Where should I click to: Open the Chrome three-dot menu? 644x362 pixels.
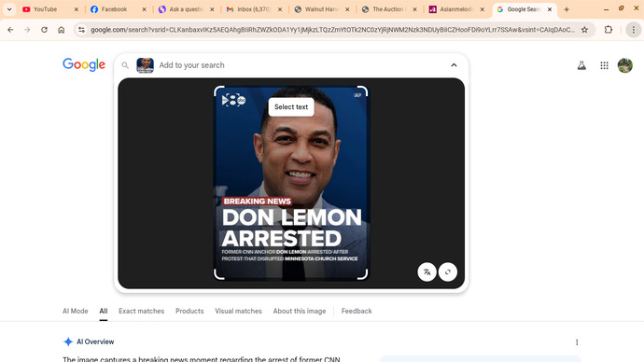tap(634, 30)
